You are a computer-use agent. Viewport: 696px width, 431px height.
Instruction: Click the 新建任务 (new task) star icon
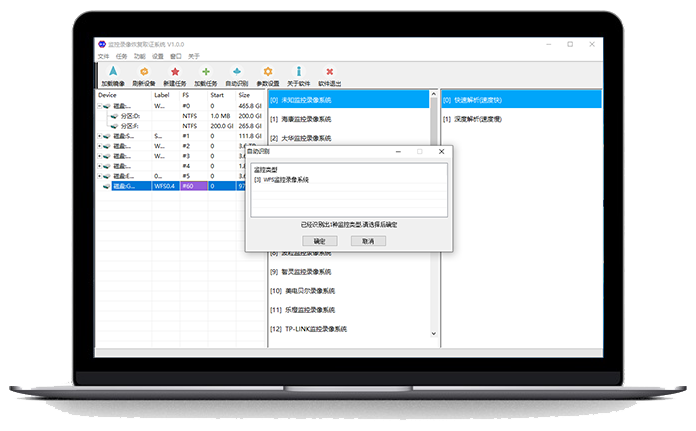click(175, 73)
